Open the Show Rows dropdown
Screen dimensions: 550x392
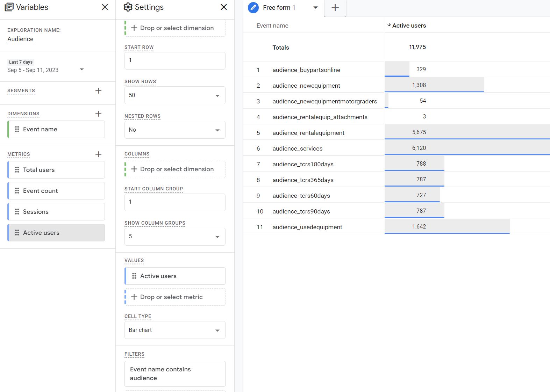(x=175, y=95)
